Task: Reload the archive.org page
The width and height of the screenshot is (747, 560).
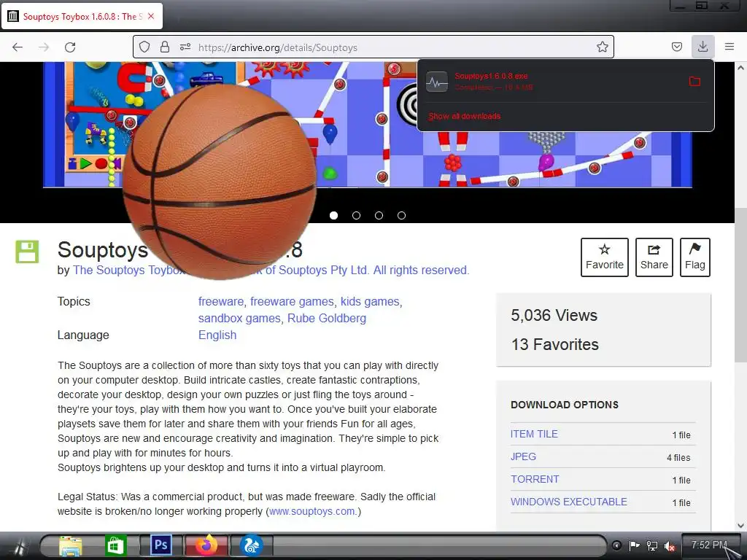Action: [x=70, y=47]
